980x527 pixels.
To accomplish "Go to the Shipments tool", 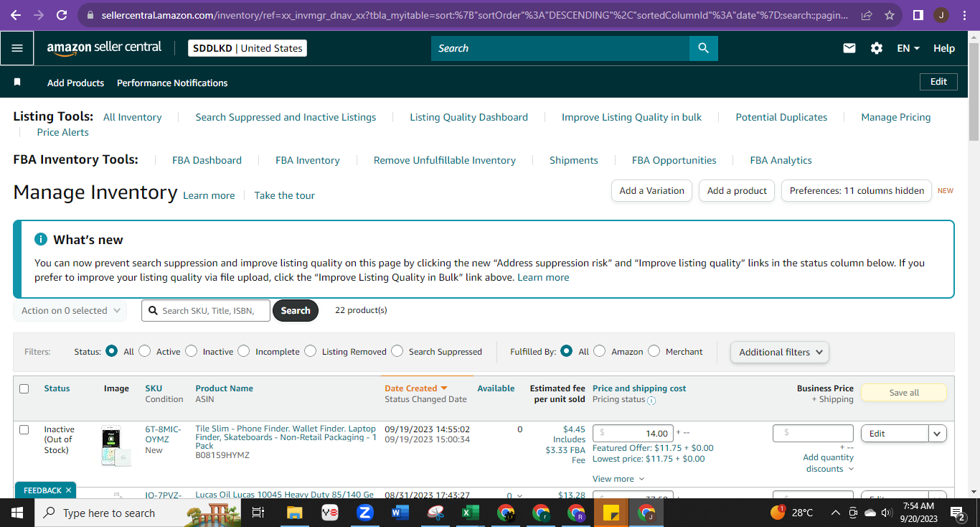I will point(574,160).
